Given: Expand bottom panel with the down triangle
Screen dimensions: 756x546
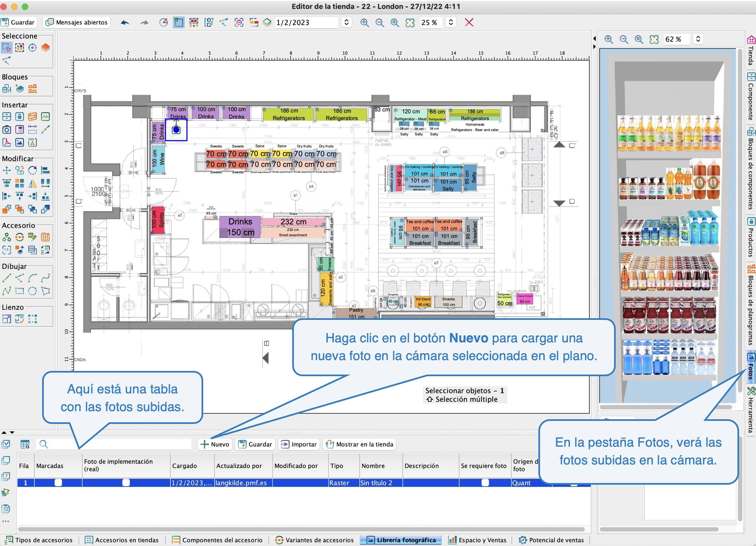Looking at the screenshot, I should pos(12,432).
